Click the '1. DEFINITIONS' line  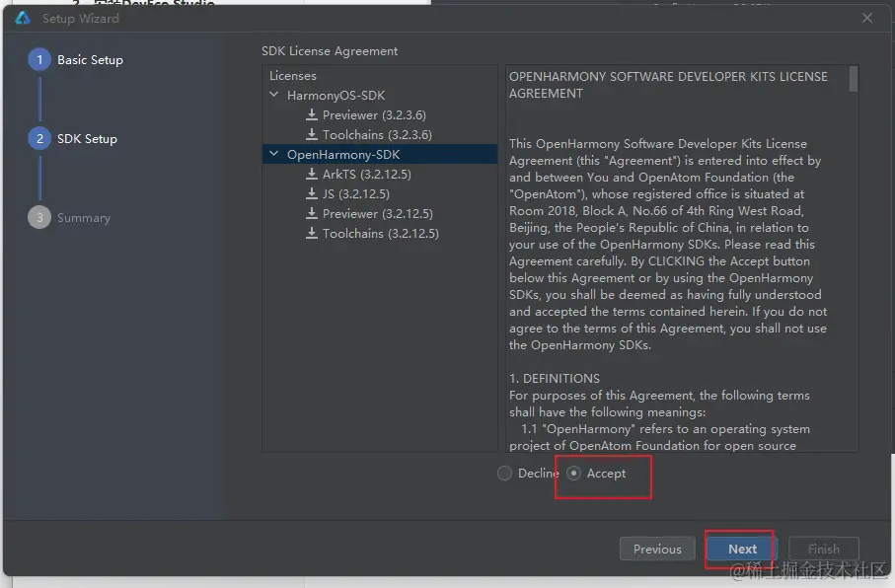[x=555, y=379]
